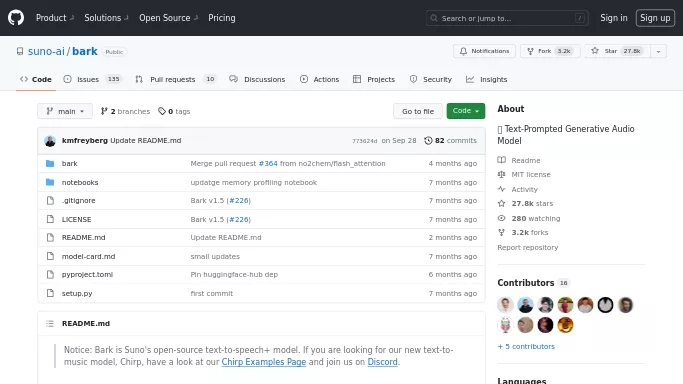Click the bark folder icon
The image size is (683, 384).
click(50, 164)
